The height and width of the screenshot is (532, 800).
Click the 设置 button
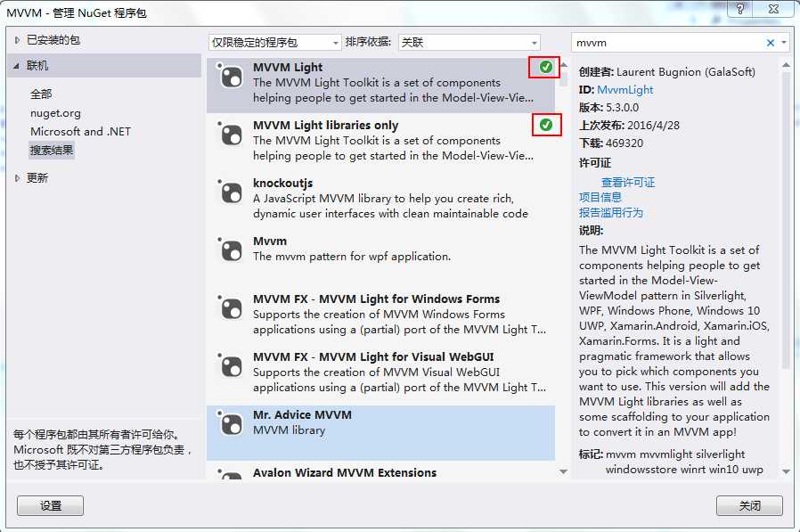click(x=50, y=505)
